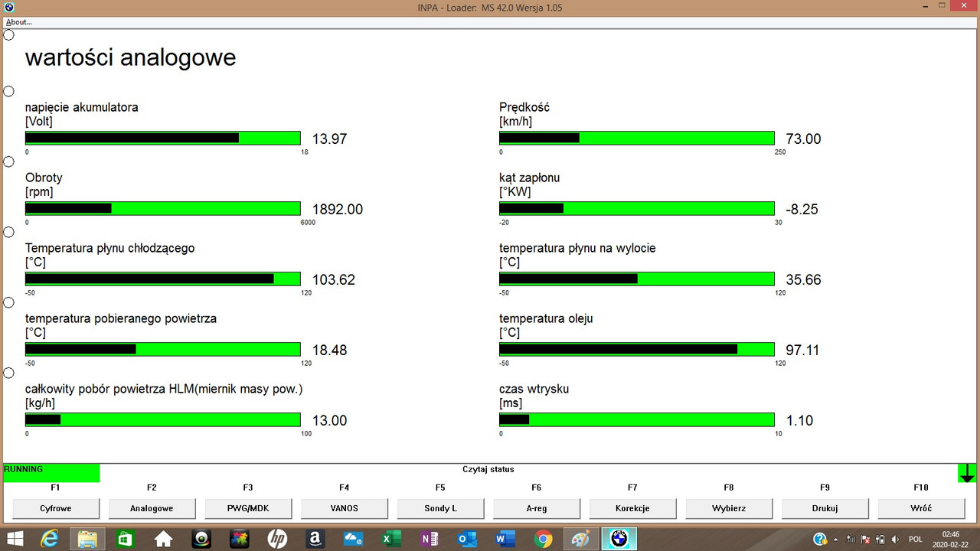Click the F2 Analogowe button
This screenshot has width=980, height=551.
pos(152,508)
